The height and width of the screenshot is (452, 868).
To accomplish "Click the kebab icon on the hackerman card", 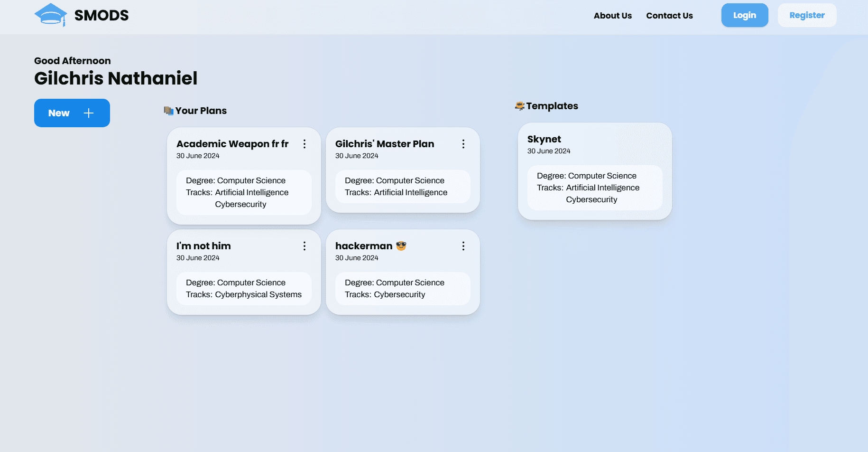I will click(x=463, y=246).
